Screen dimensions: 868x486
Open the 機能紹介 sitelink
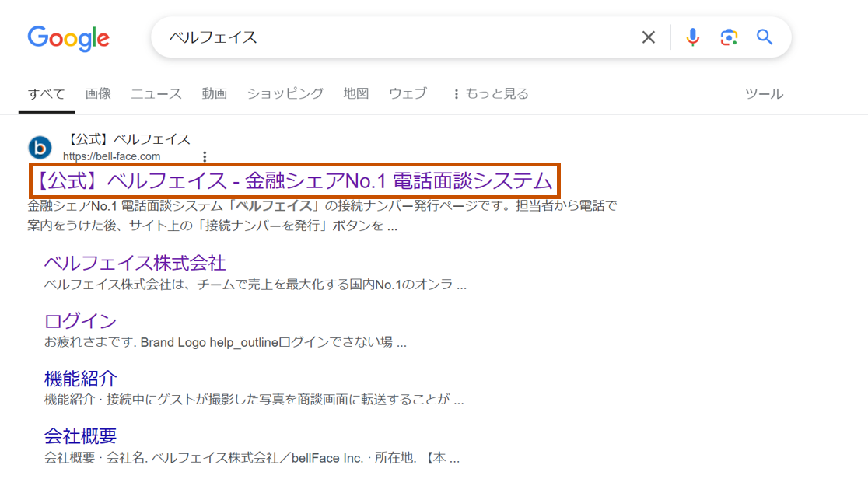[x=80, y=379]
